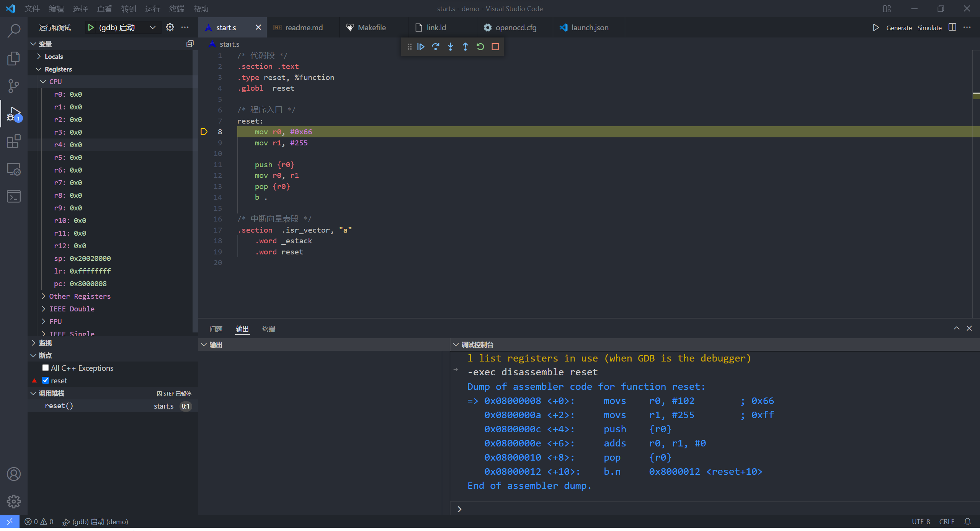Viewport: 980px width, 531px height.
Task: Switch to the launch.json tab
Action: (x=589, y=28)
